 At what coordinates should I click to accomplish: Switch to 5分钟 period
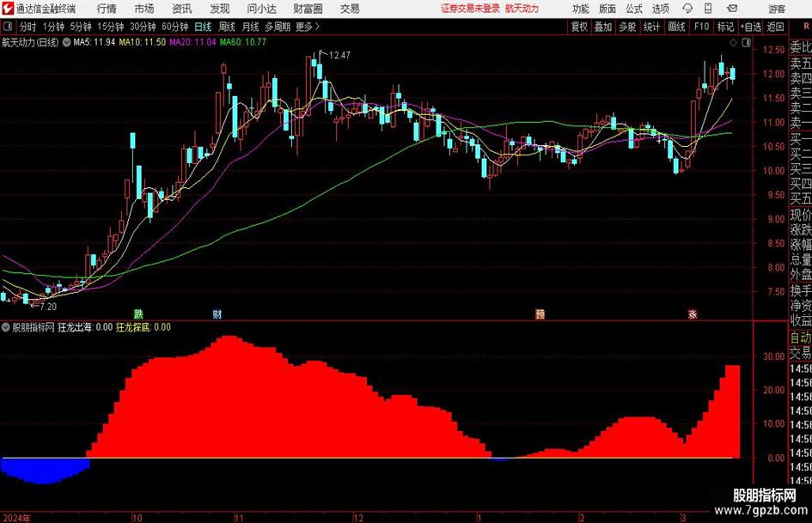[x=81, y=27]
